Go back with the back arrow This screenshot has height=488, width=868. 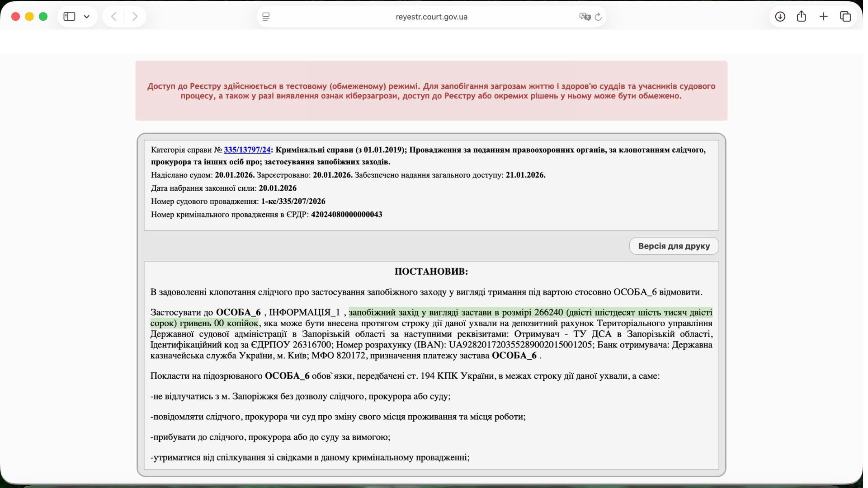pos(114,17)
